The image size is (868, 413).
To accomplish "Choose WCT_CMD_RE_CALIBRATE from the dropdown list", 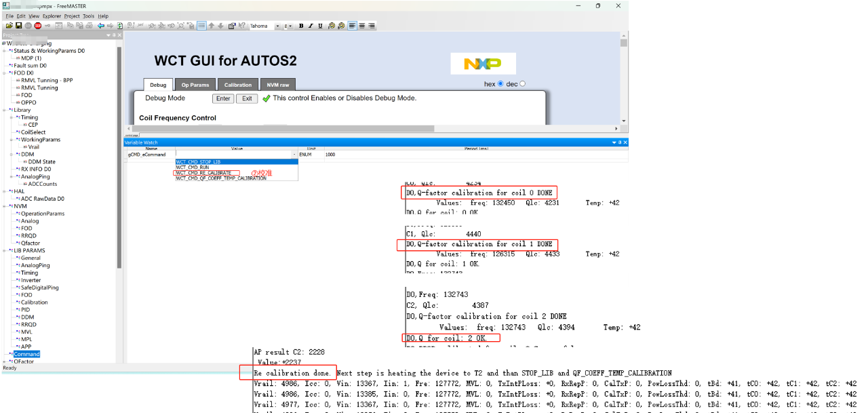I will coord(203,173).
